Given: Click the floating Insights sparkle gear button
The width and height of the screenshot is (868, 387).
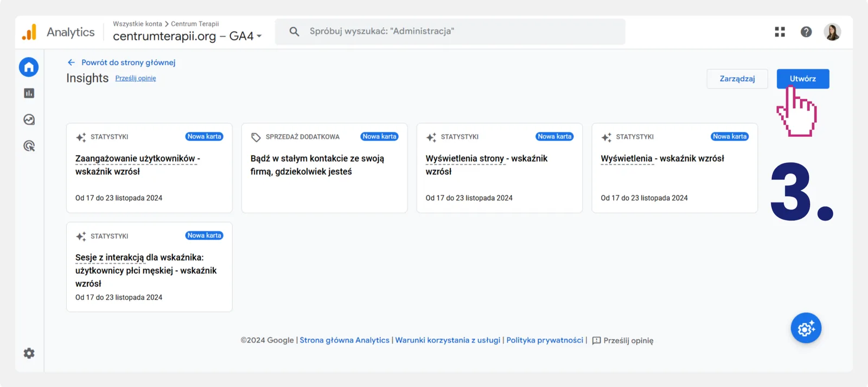Looking at the screenshot, I should coord(806,328).
